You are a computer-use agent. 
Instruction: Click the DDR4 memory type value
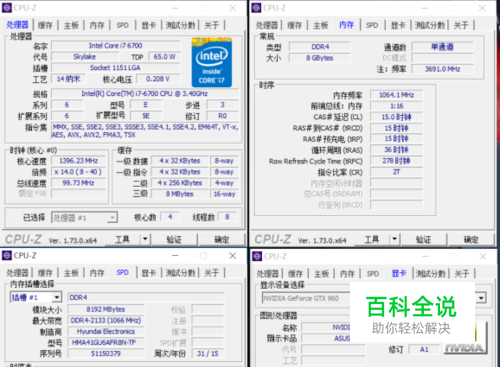[x=320, y=47]
